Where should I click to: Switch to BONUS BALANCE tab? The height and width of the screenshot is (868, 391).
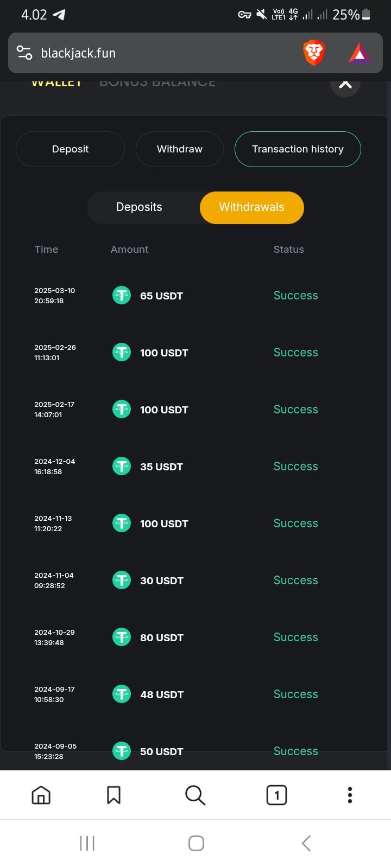click(157, 84)
